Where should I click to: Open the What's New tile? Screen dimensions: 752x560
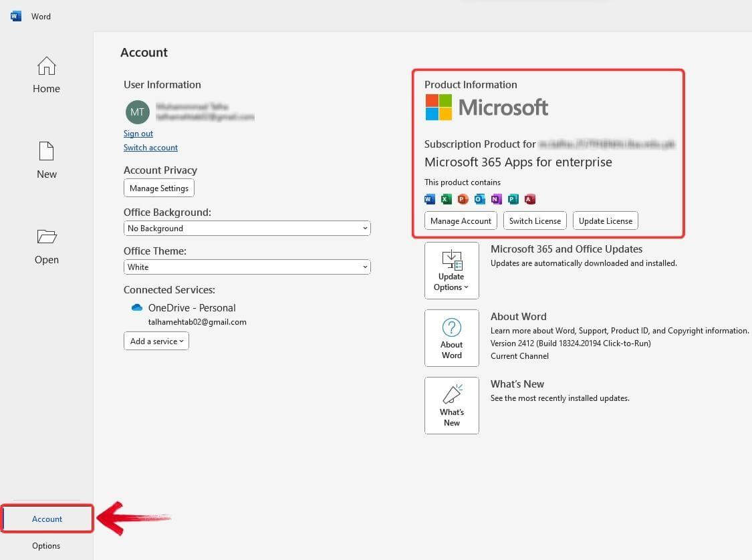452,406
